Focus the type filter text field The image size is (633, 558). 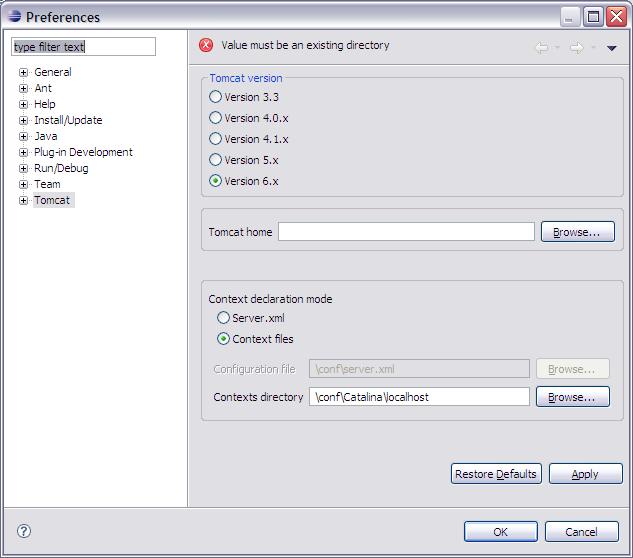click(x=84, y=46)
